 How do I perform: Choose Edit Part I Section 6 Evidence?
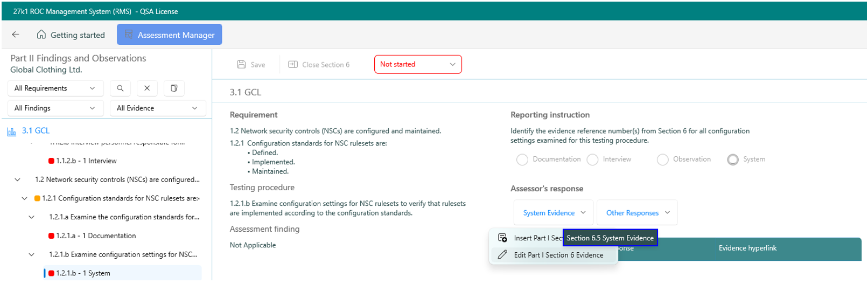pos(558,255)
